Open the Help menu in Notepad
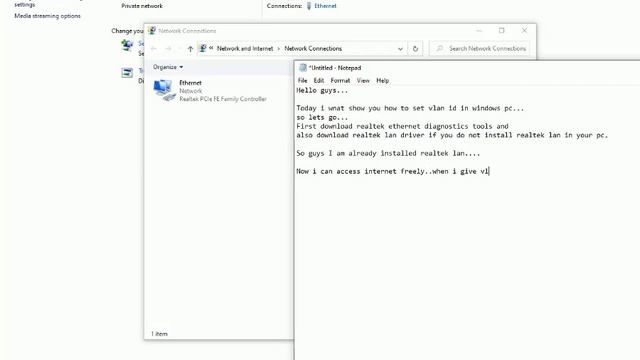 [x=382, y=80]
